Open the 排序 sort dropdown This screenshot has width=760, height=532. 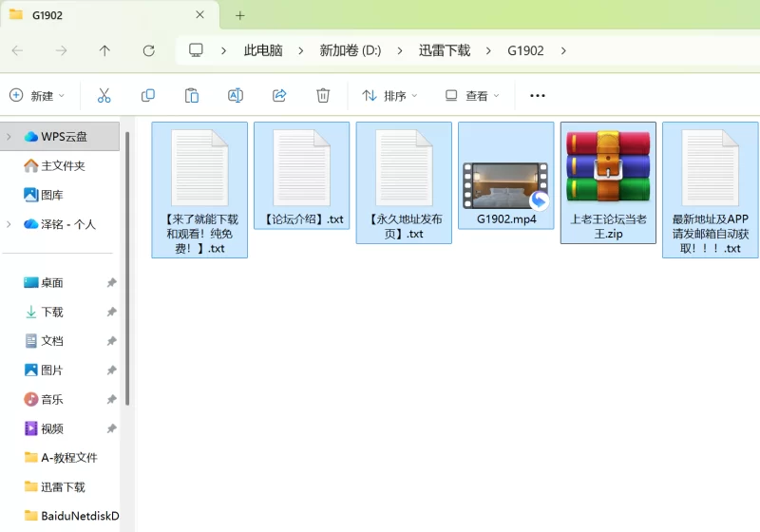389,95
